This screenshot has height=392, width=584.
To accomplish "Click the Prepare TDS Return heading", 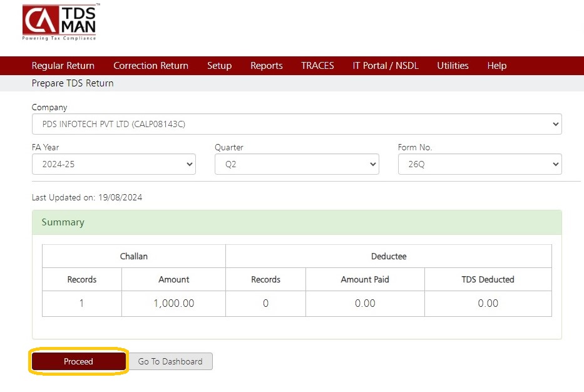I will coord(73,83).
